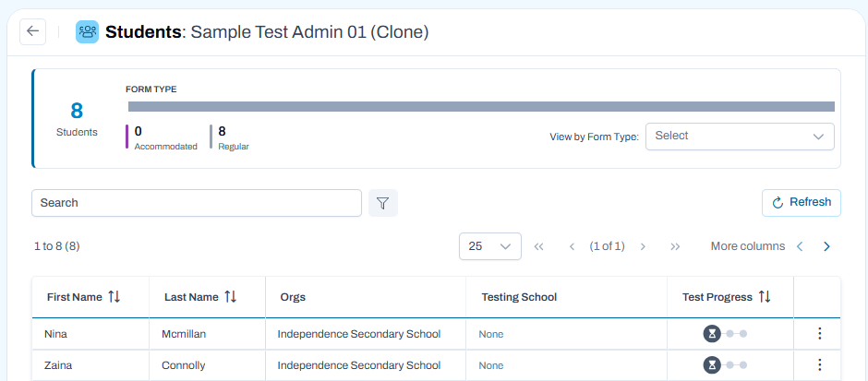Viewport: 868px width, 381px height.
Task: Go to last page of results
Action: click(x=675, y=246)
